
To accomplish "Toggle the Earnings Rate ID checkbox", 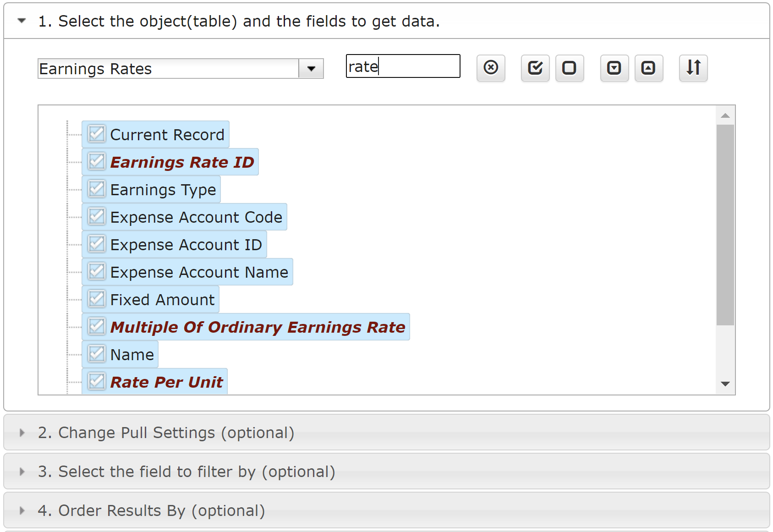I will click(x=97, y=162).
